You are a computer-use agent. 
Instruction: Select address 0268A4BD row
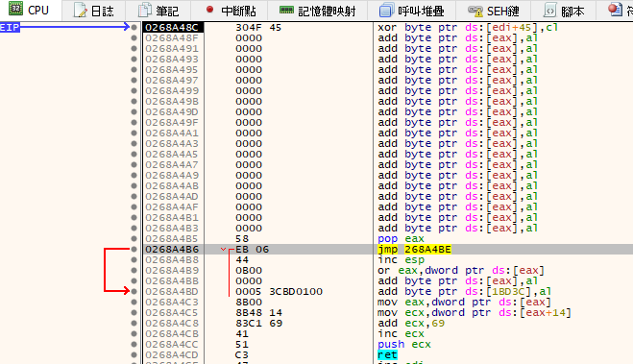pyautogui.click(x=173, y=291)
